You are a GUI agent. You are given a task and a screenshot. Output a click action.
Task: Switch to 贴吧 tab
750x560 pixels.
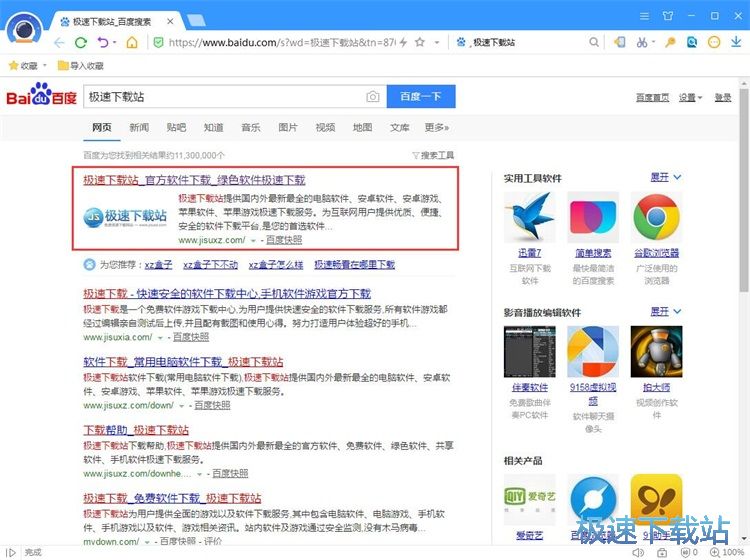point(176,127)
